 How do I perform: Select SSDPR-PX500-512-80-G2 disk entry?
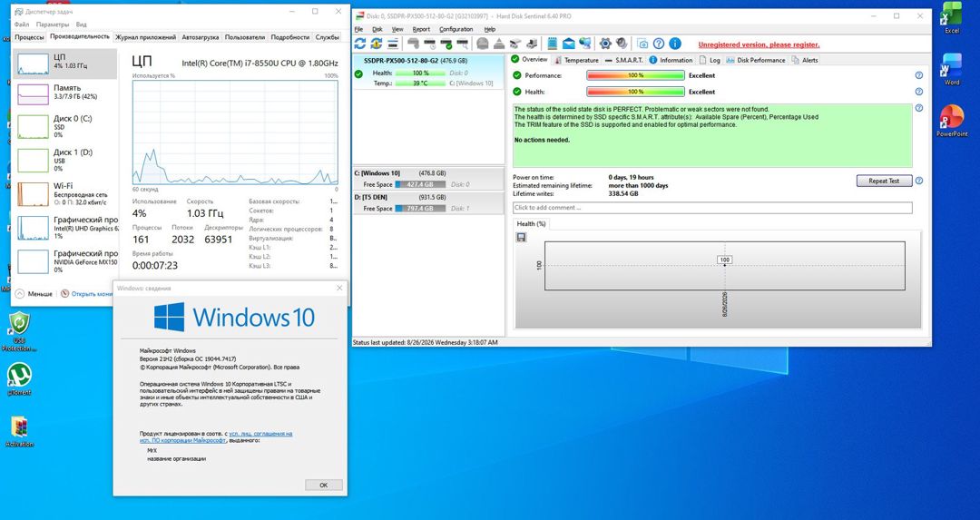(428, 72)
